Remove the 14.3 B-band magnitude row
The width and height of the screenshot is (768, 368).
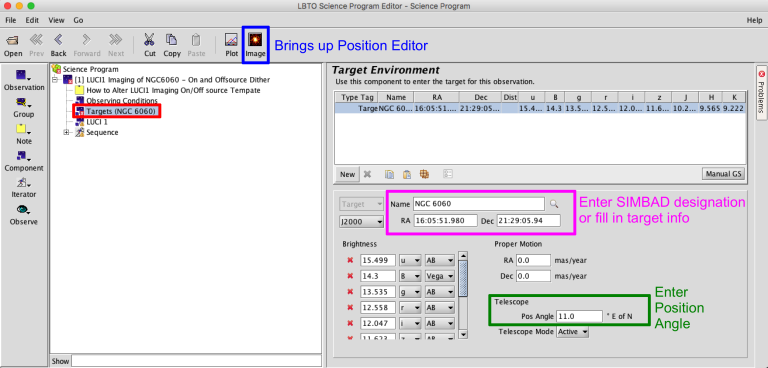pyautogui.click(x=350, y=276)
